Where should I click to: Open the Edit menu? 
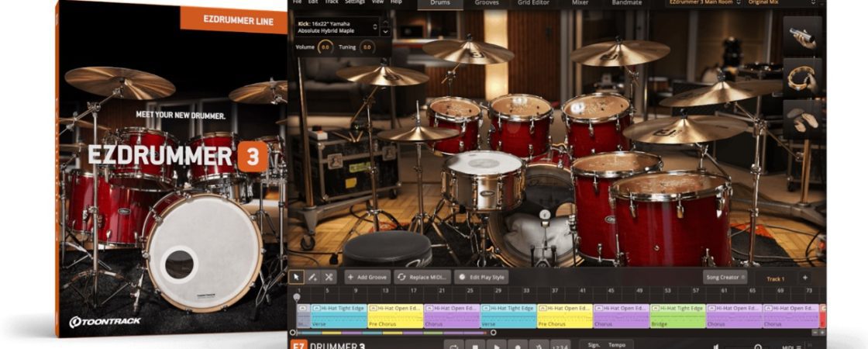click(313, 2)
